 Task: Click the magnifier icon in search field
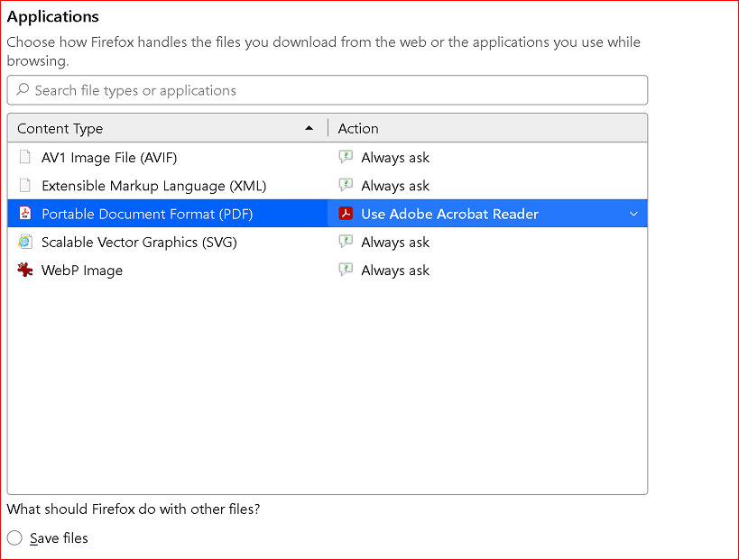tap(23, 89)
